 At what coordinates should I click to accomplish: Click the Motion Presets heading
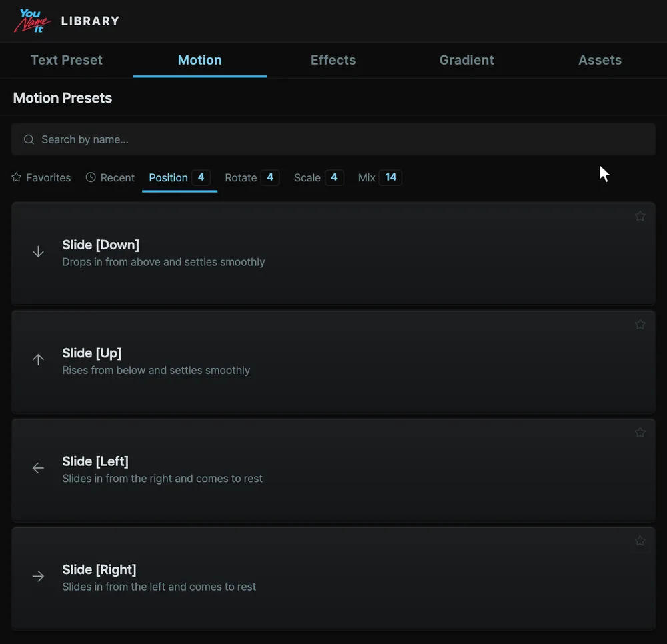(63, 98)
